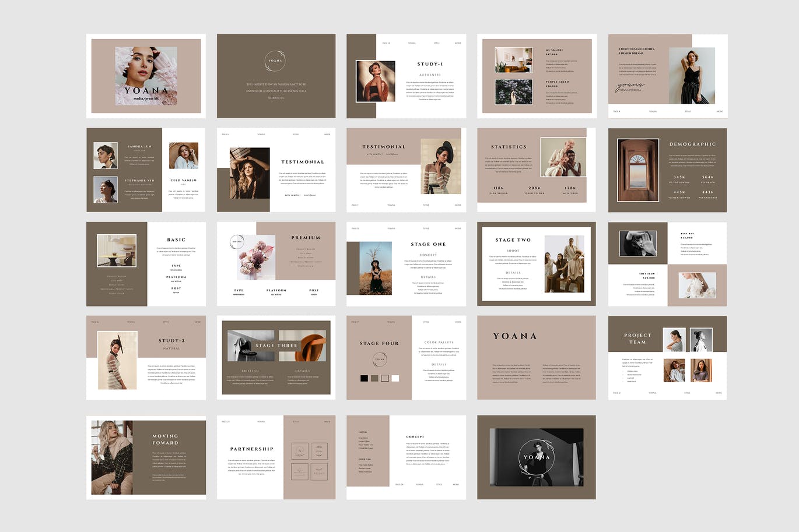Screen dimensions: 799x532
Task: Pick the white swatch in the Stage Four palette
Action: (x=395, y=378)
